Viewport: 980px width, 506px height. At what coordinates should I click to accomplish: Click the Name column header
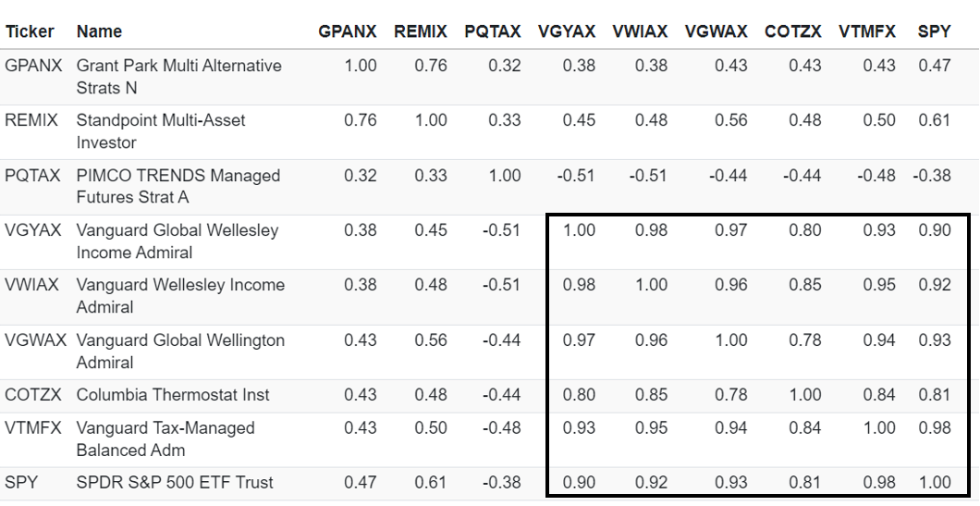click(x=99, y=31)
